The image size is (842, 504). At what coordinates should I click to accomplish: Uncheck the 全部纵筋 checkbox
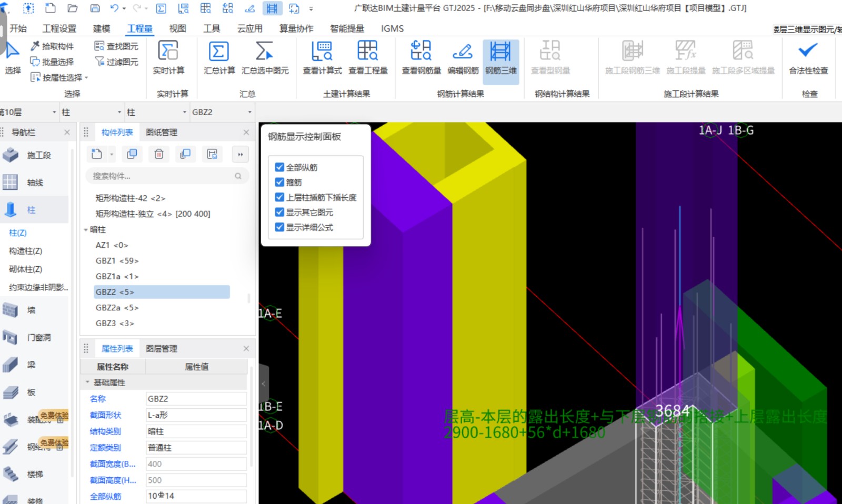click(279, 167)
